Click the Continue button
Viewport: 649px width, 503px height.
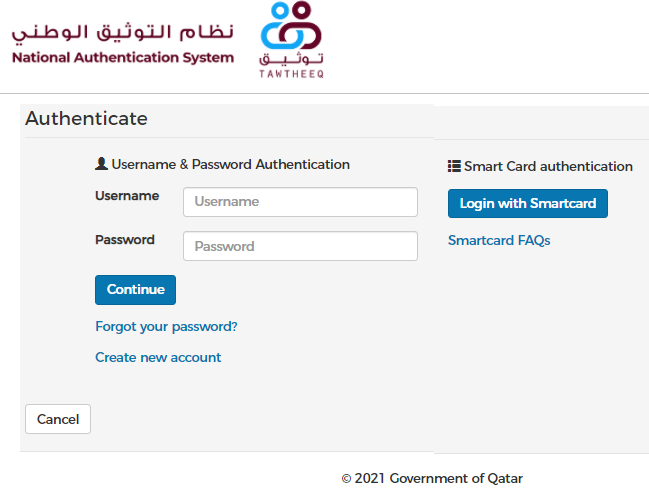[135, 290]
